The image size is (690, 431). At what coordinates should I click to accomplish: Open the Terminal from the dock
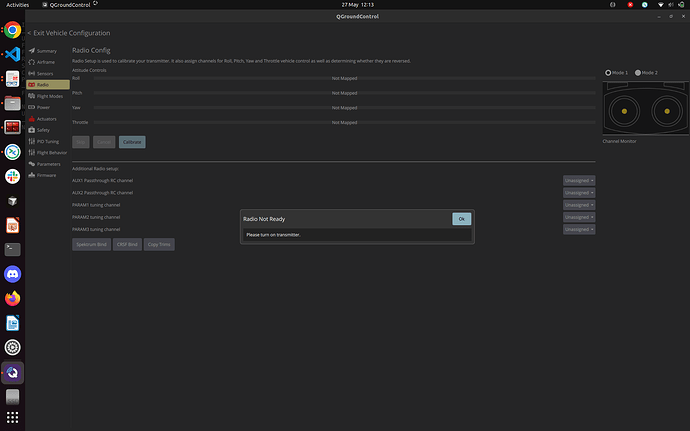tap(12, 250)
